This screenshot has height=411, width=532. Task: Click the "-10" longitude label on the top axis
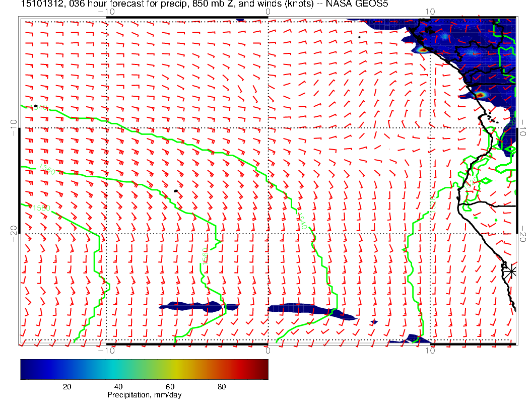tap(106, 12)
